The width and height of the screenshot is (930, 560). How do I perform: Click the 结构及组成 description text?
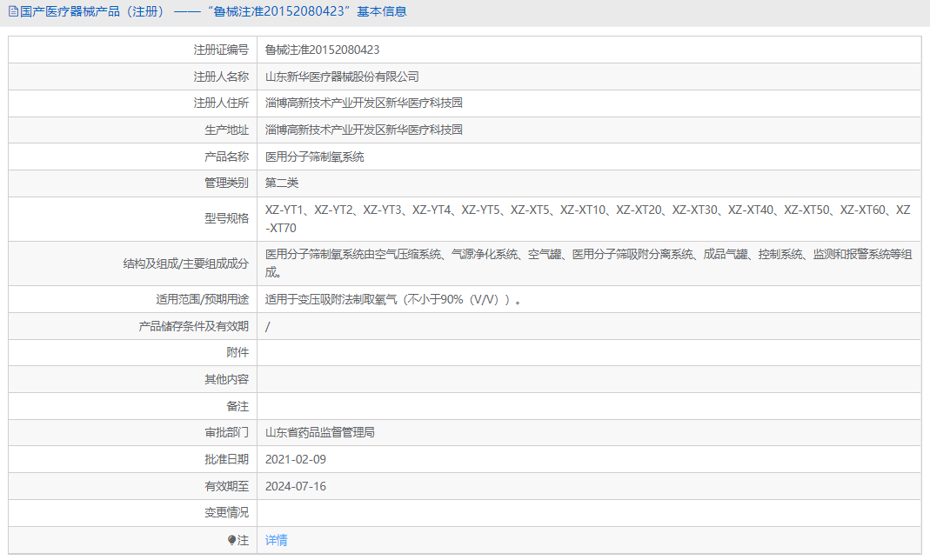pos(522,257)
